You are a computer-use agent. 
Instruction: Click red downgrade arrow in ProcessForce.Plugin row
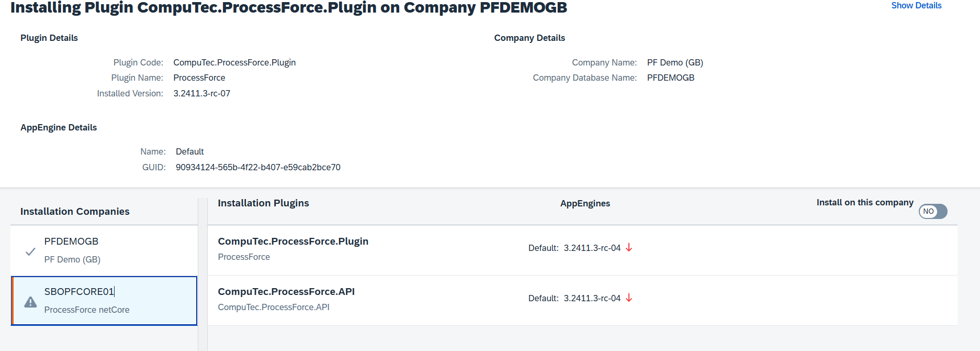pyautogui.click(x=629, y=248)
